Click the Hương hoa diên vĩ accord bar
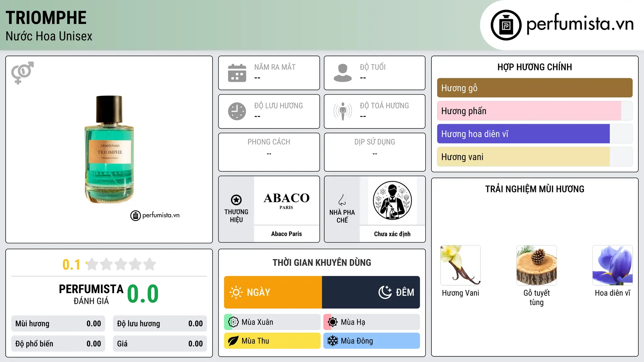 click(535, 134)
